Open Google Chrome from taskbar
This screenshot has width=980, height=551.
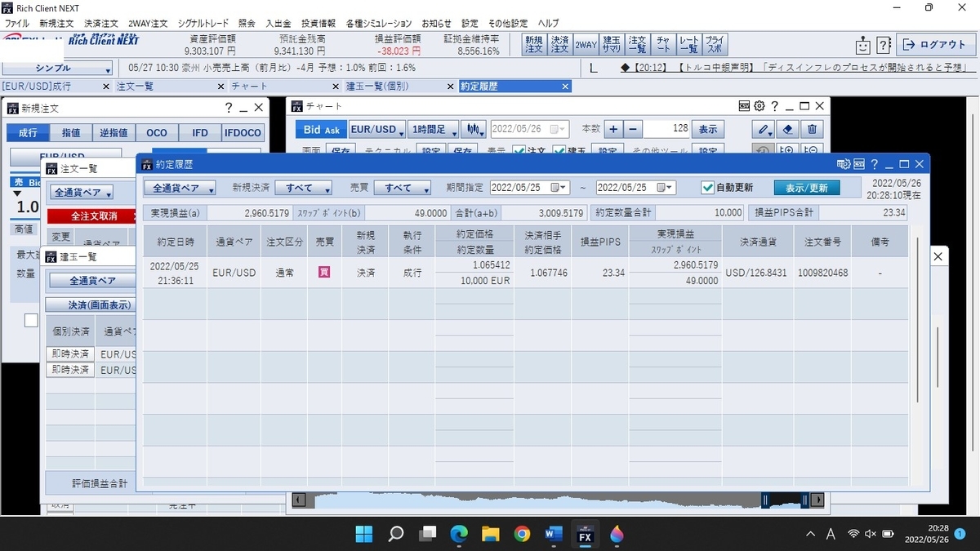[x=522, y=535]
